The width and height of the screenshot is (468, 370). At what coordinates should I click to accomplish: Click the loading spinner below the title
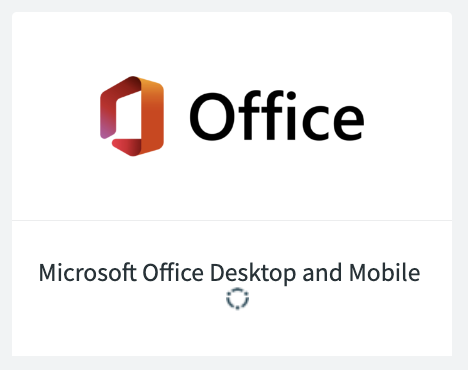pos(237,298)
